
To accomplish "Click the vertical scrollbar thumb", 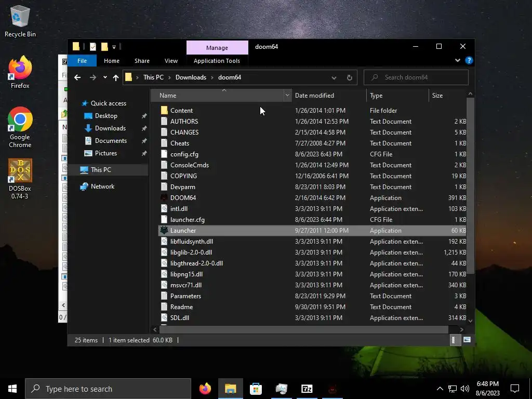I will tap(470, 185).
